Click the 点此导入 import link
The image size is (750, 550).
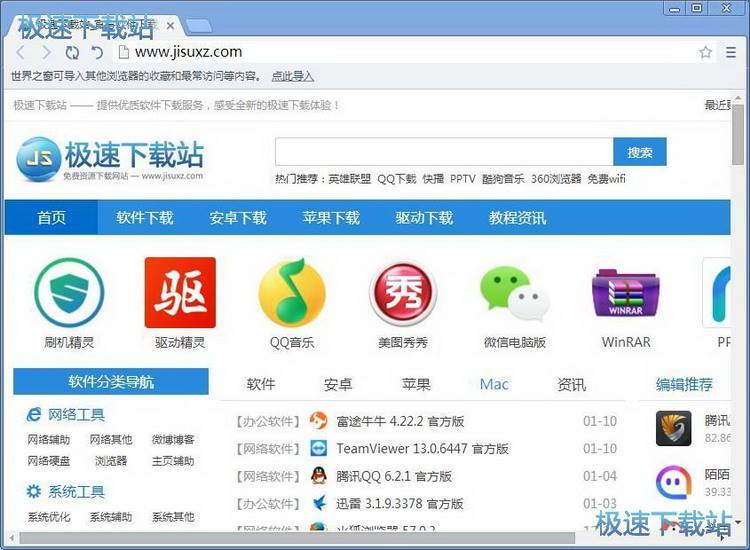292,76
